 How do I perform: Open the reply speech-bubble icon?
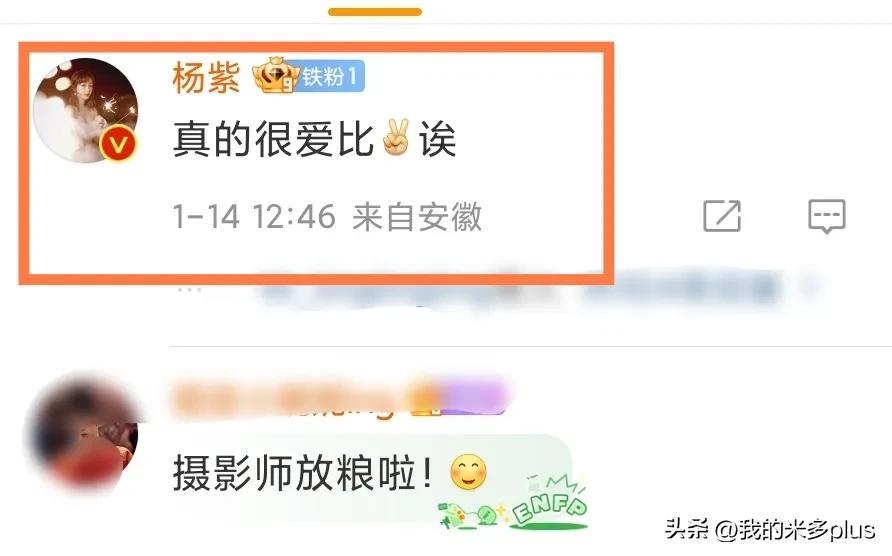click(x=827, y=216)
